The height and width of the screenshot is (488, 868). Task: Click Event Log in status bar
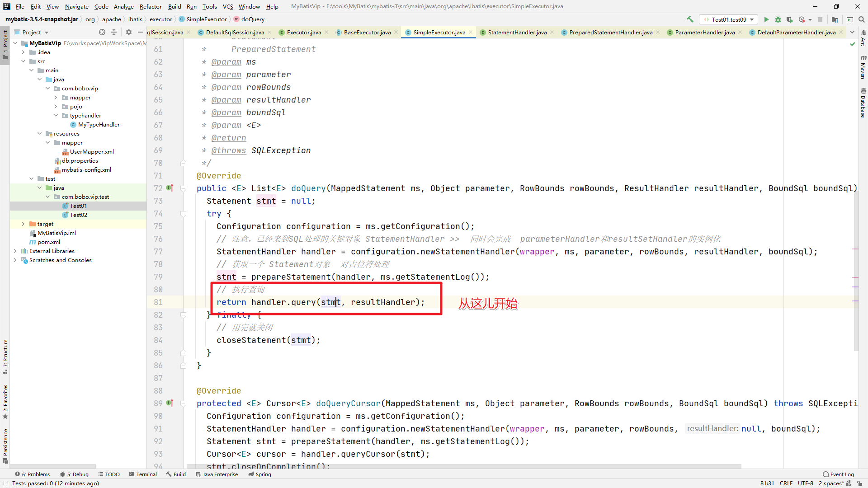pos(839,474)
